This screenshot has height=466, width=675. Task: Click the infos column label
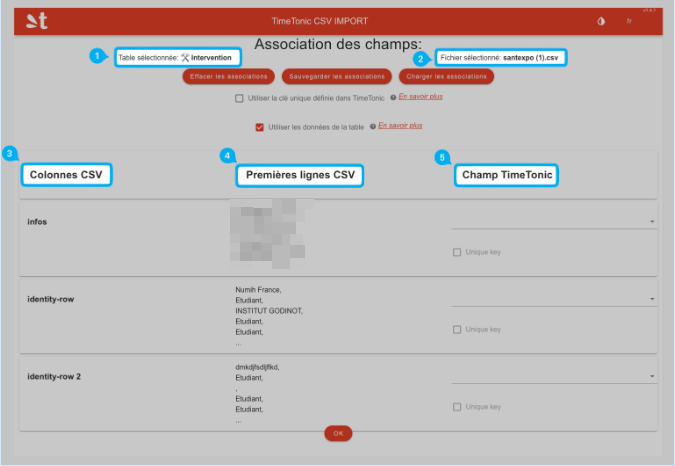coord(37,222)
